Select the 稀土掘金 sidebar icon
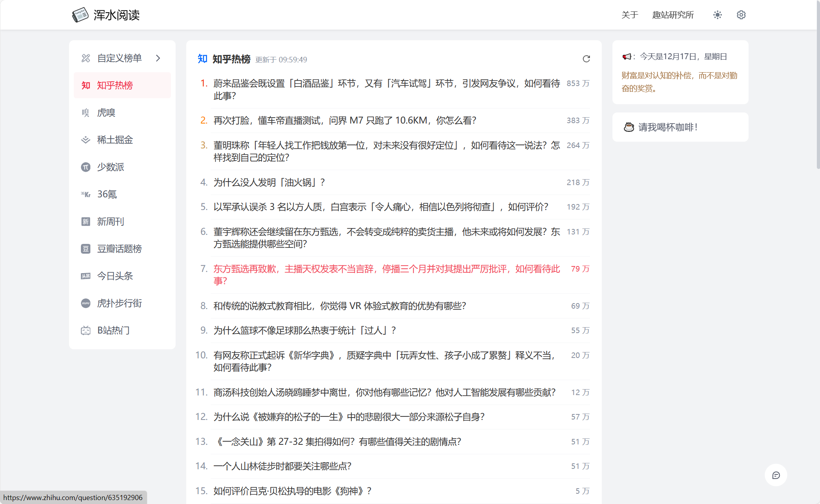Viewport: 820px width, 504px height. coord(86,140)
